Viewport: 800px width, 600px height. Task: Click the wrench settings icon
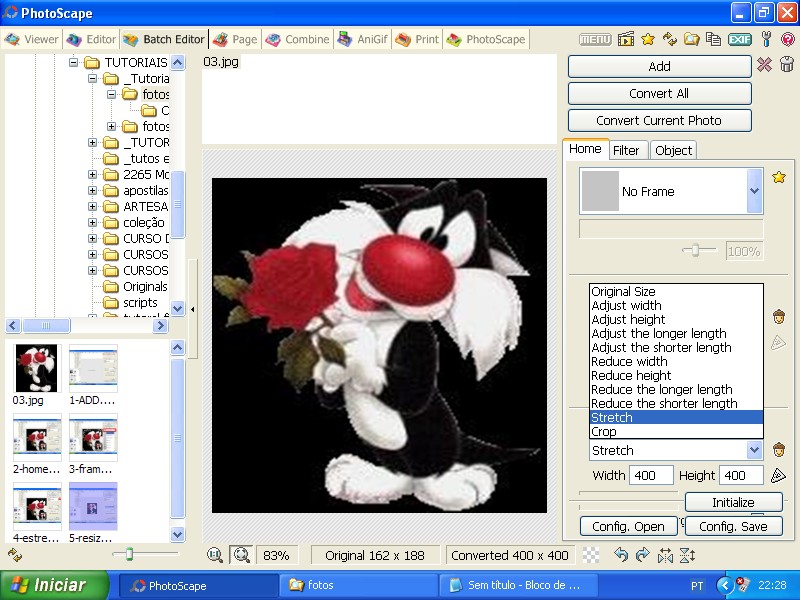pyautogui.click(x=765, y=39)
